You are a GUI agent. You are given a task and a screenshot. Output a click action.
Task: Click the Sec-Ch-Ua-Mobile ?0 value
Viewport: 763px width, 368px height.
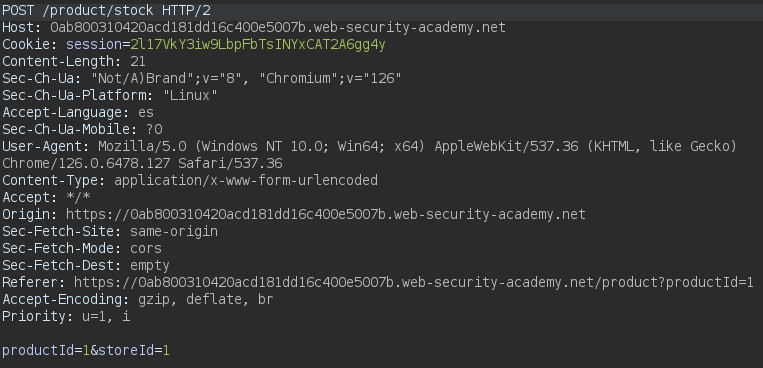(154, 129)
